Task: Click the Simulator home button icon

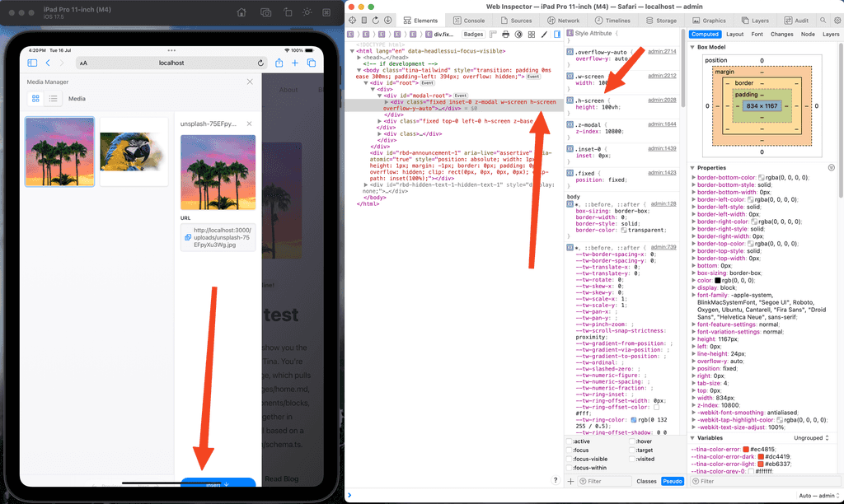Action: pos(241,12)
